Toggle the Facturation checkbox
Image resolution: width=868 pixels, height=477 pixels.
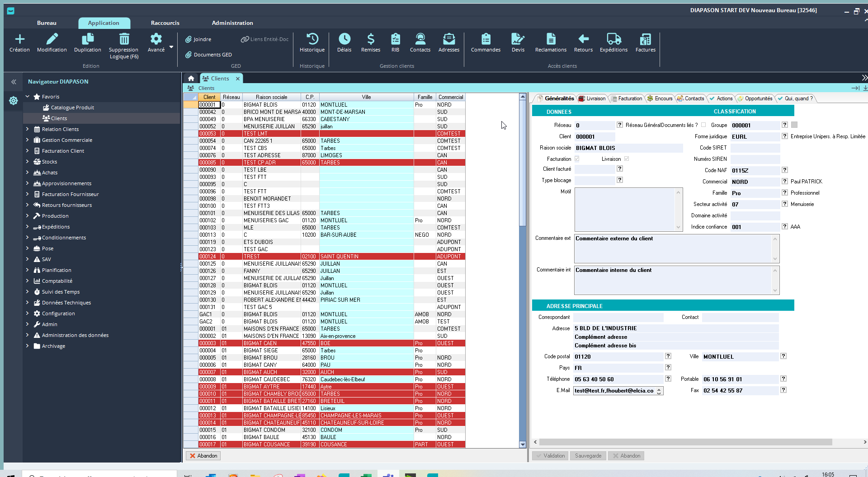point(577,159)
